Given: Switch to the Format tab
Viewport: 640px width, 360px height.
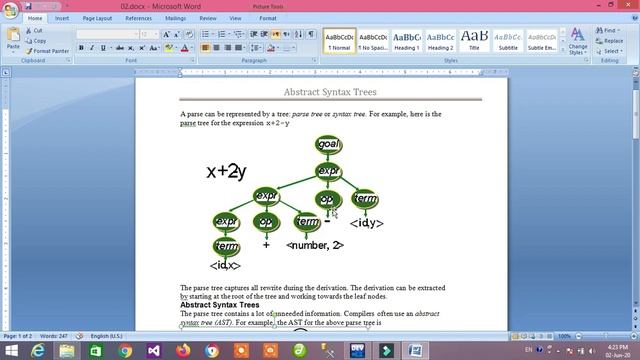Looking at the screenshot, I should click(268, 18).
